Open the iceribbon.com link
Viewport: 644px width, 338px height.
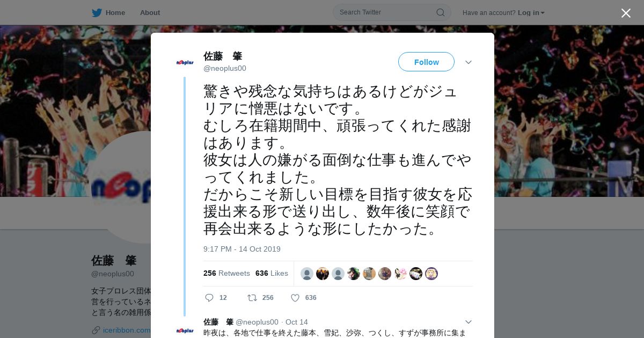[x=127, y=330]
